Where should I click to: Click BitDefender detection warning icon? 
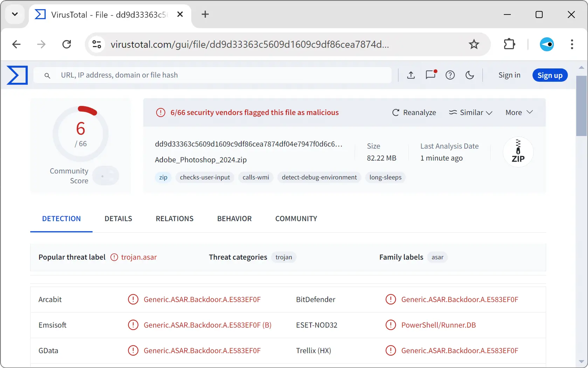[390, 299]
